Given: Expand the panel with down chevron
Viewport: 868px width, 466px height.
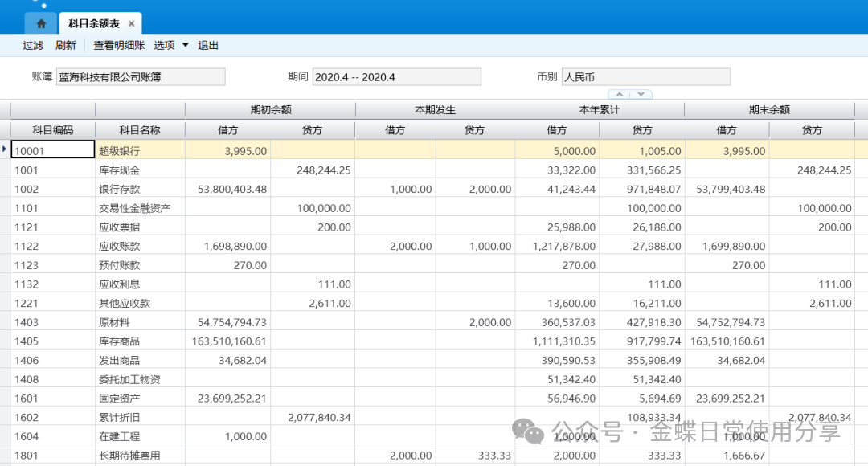Looking at the screenshot, I should pyautogui.click(x=641, y=94).
